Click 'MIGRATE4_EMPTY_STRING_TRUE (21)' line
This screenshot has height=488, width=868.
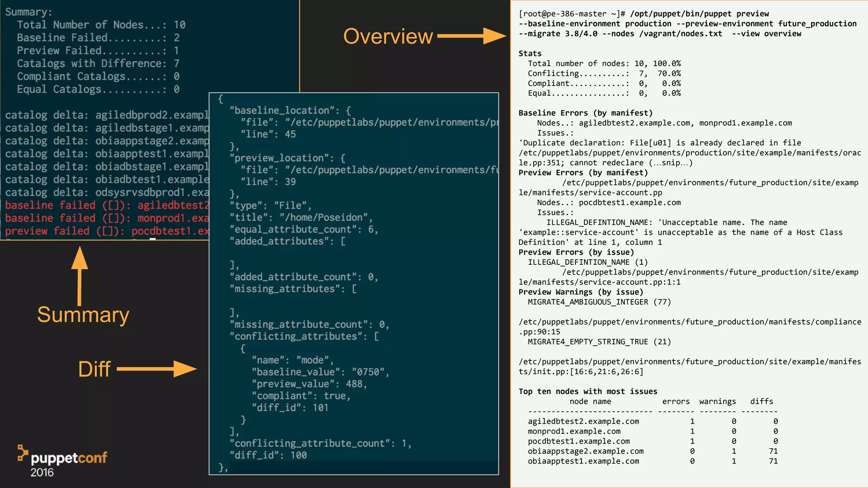(600, 342)
